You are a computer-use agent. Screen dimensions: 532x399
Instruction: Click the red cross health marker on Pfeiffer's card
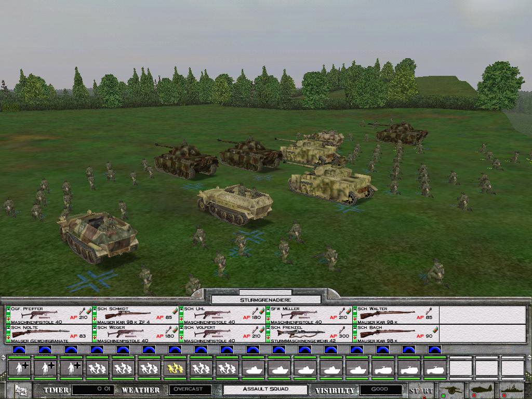[8, 320]
